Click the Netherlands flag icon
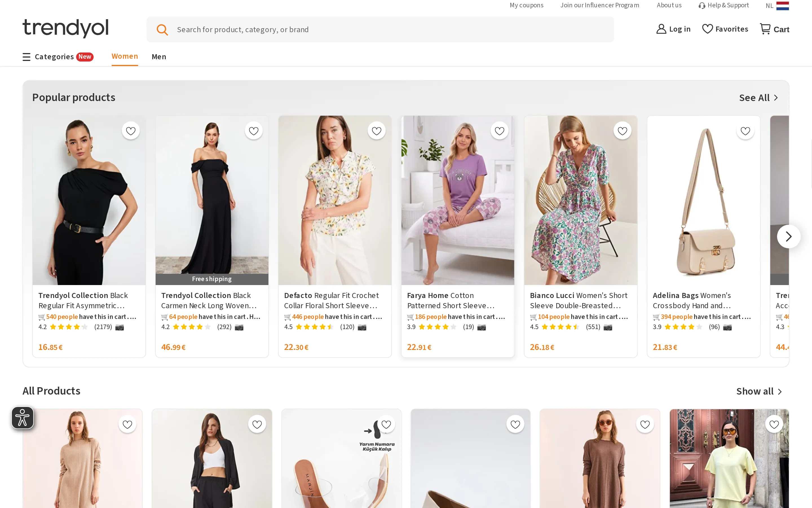 pos(782,6)
